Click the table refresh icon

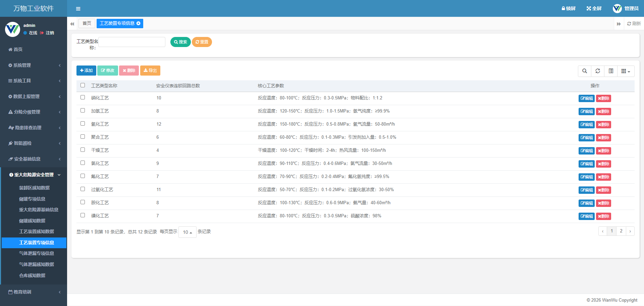pos(598,71)
